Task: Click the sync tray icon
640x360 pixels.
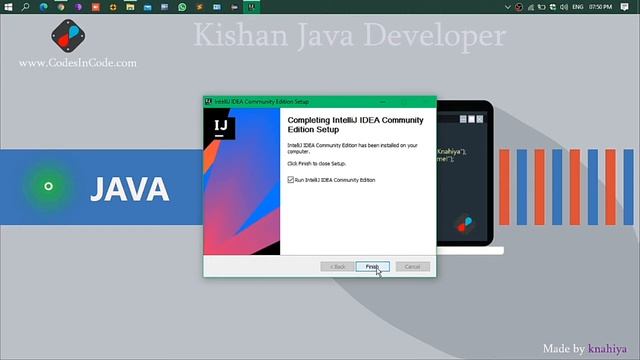Action: (x=553, y=7)
